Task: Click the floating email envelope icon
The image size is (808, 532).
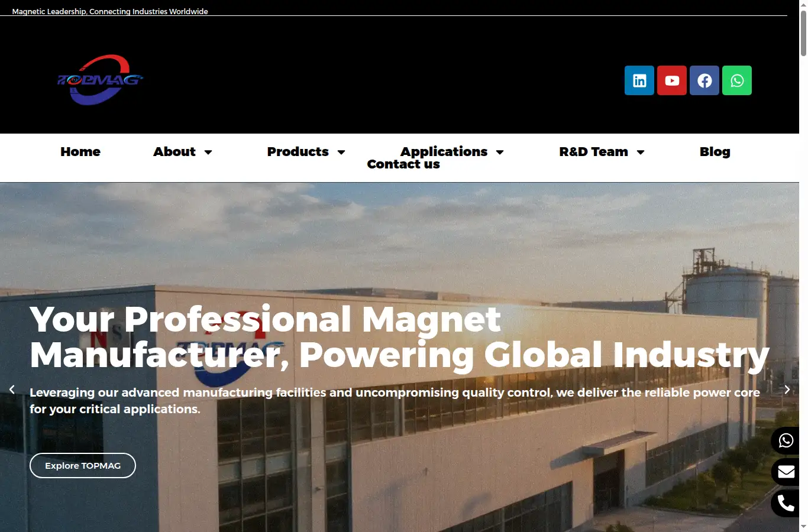Action: tap(786, 472)
